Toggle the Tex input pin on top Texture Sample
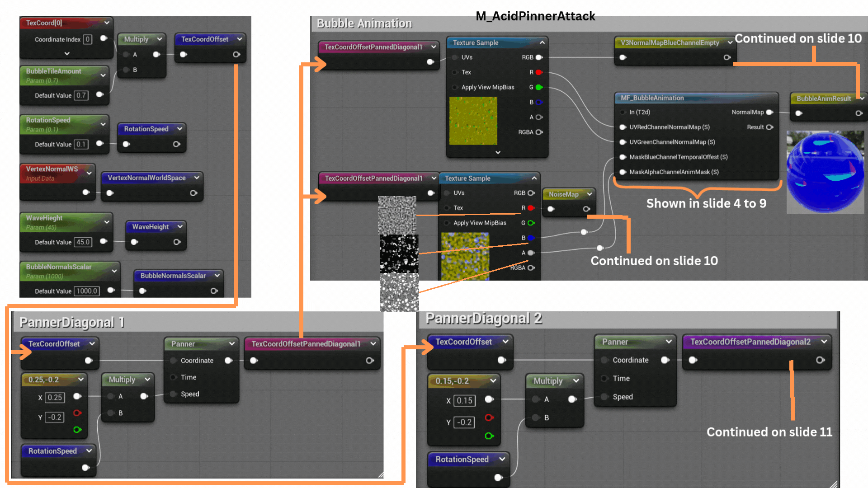Viewport: 868px width, 488px height. (454, 72)
